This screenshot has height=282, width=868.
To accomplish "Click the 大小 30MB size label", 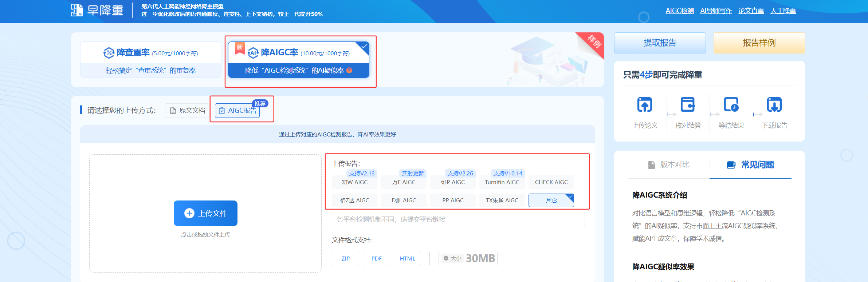I will [x=468, y=258].
